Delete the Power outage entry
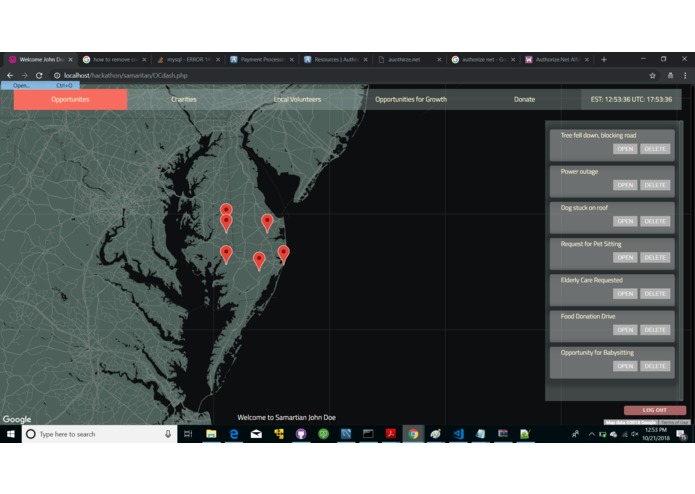This screenshot has width=695, height=494. [655, 185]
